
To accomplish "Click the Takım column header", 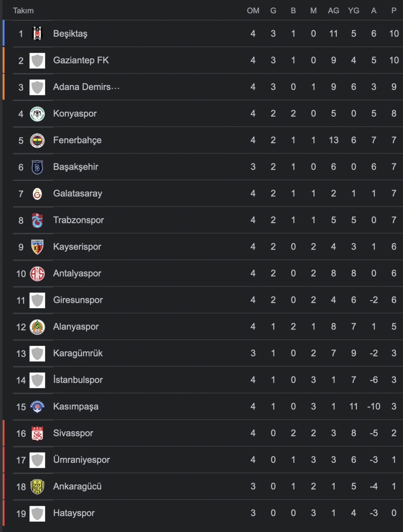I will click(23, 11).
